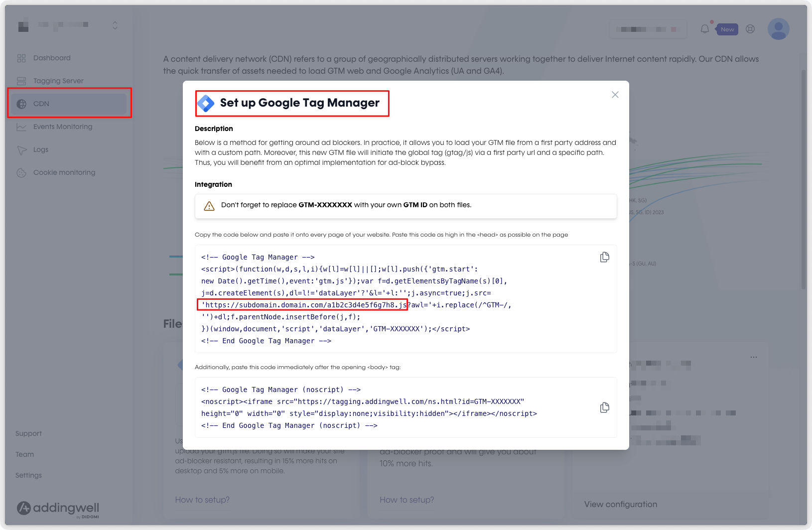Open the Support link

[x=28, y=433]
